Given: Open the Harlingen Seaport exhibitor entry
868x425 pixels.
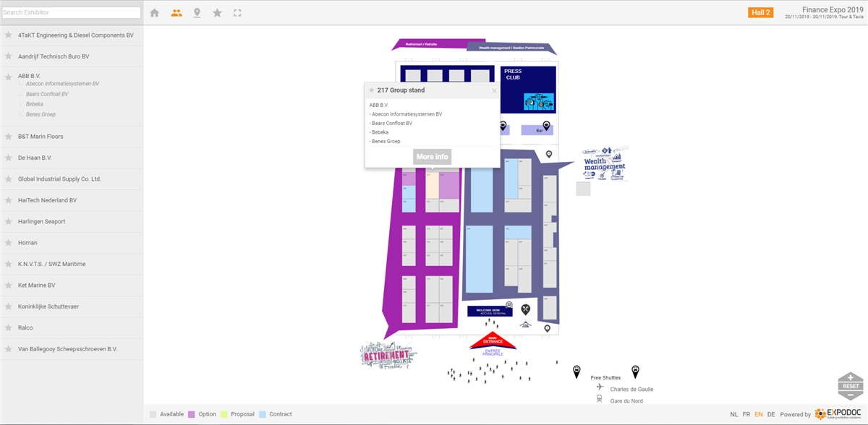Looking at the screenshot, I should coord(41,222).
